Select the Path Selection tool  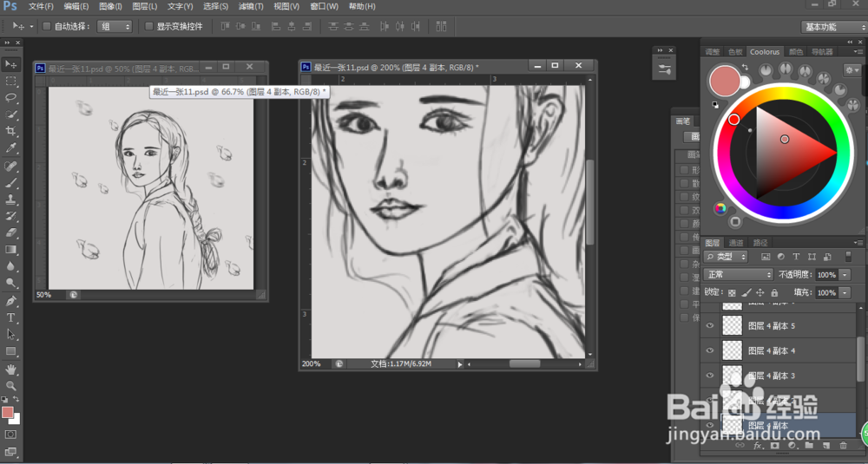(11, 334)
